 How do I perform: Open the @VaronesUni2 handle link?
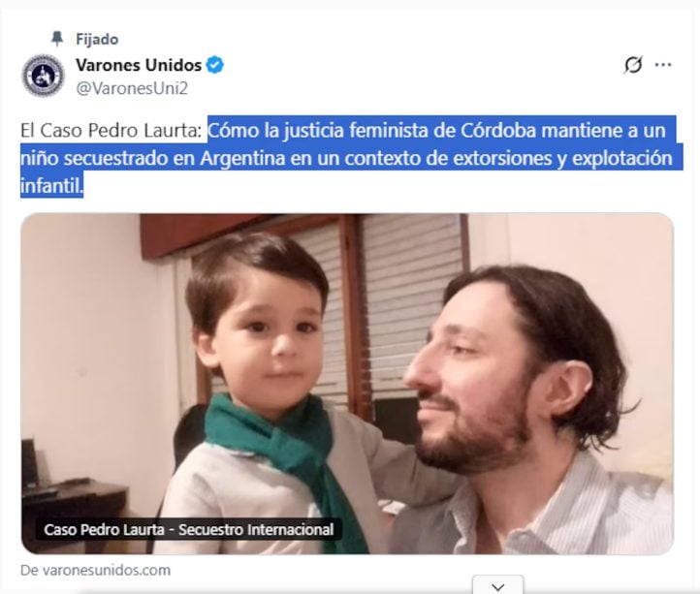132,88
